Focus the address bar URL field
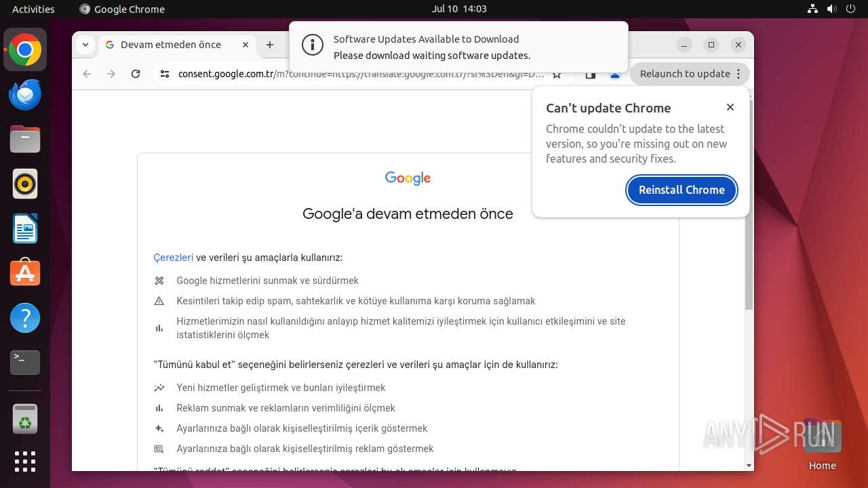868x488 pixels. (361, 74)
